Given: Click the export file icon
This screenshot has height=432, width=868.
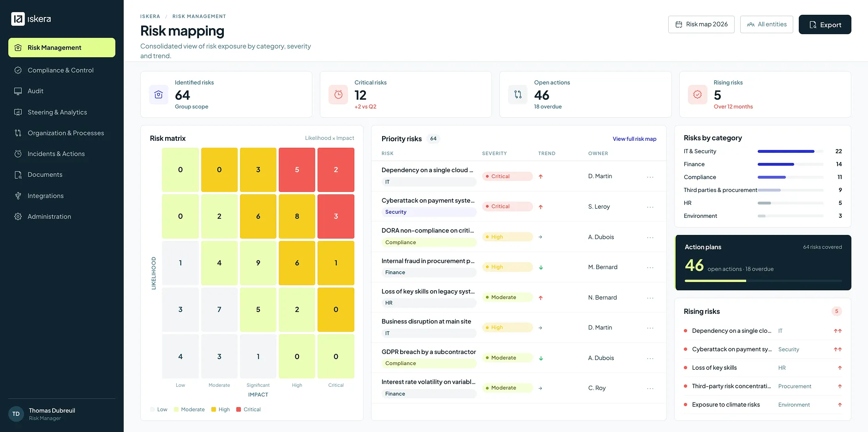Looking at the screenshot, I should 813,25.
